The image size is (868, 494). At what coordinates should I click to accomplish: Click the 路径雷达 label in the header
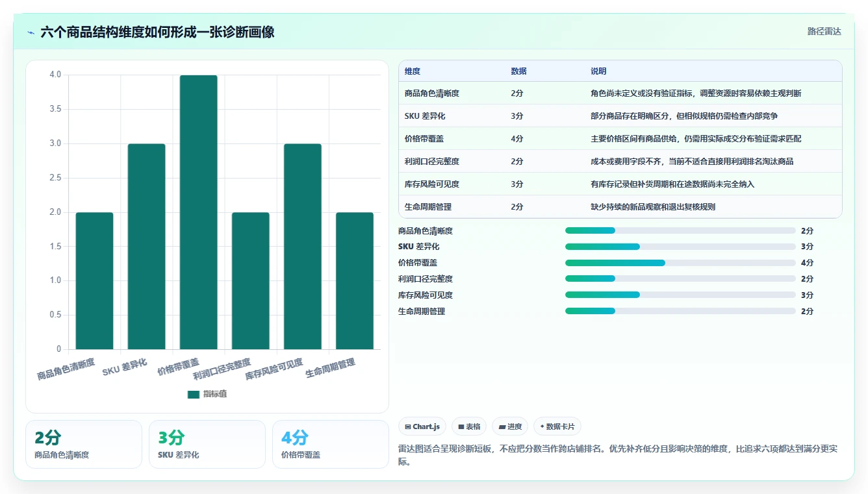824,31
